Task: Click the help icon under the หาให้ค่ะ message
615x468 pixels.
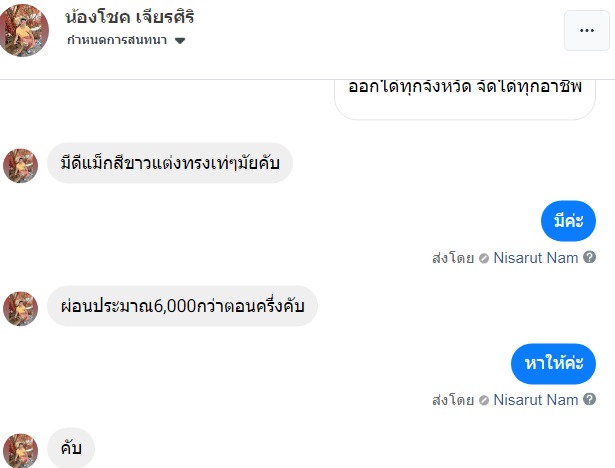Action: click(589, 400)
